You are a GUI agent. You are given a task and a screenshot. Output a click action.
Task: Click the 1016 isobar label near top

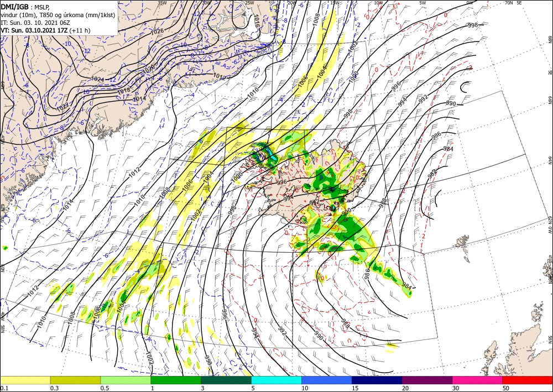point(257,21)
